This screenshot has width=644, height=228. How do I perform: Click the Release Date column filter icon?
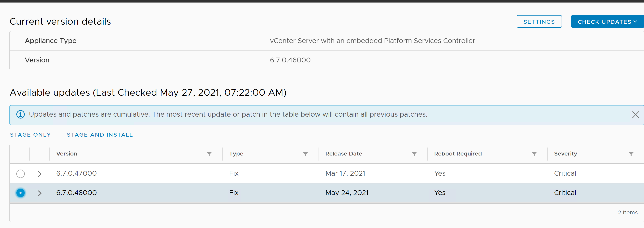[414, 154]
